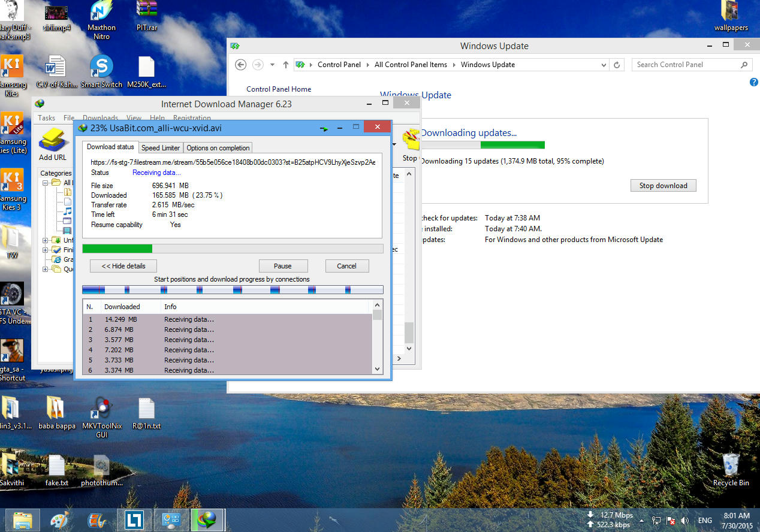This screenshot has width=760, height=532.
Task: Select the Recycle Bin icon
Action: [x=731, y=469]
